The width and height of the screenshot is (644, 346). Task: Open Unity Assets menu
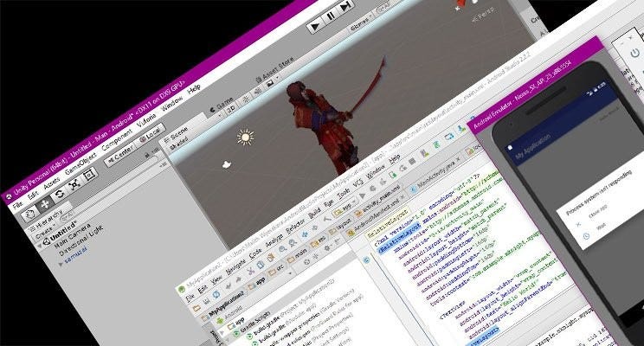(x=52, y=183)
